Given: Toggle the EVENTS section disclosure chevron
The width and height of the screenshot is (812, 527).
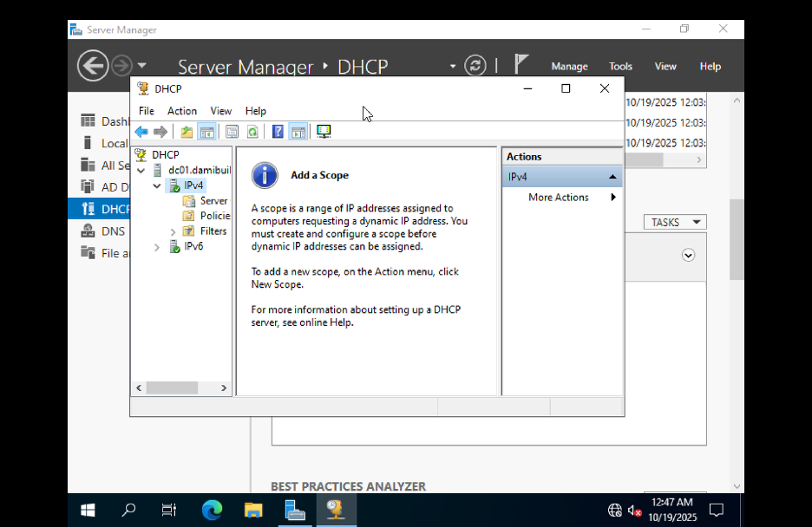Looking at the screenshot, I should (688, 254).
